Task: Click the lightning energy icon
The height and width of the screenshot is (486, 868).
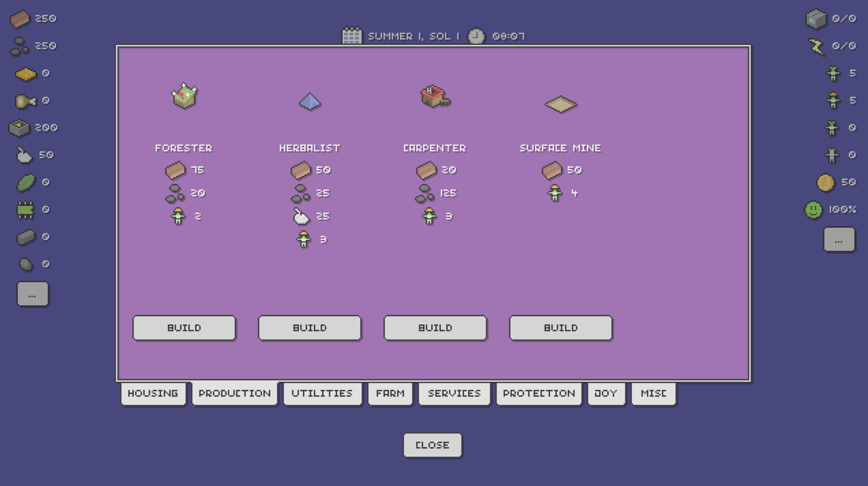Action: [x=816, y=46]
